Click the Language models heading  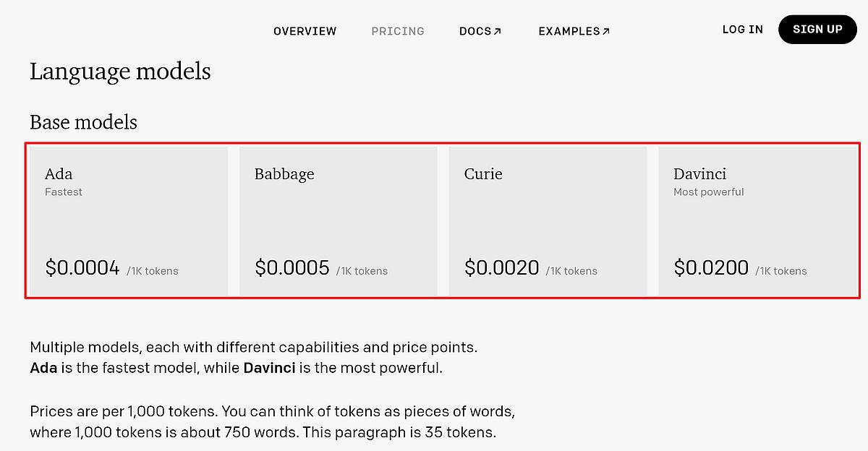[x=120, y=72]
